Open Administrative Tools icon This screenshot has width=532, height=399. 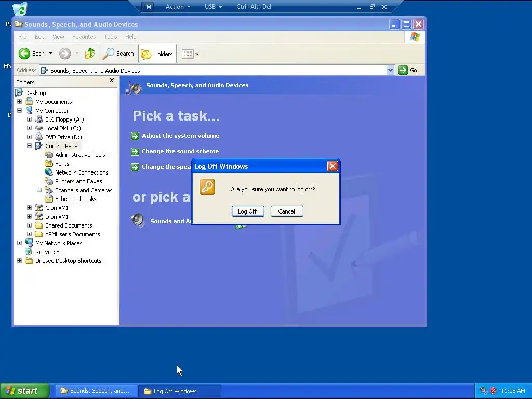click(49, 155)
